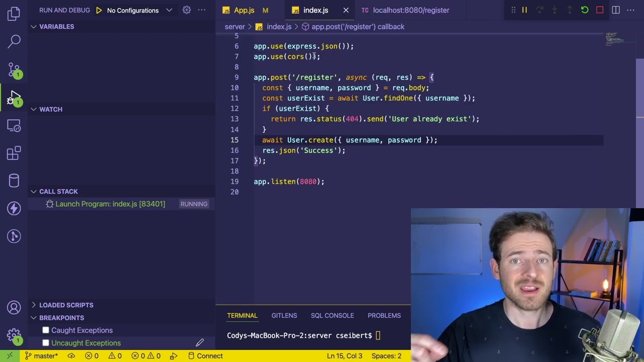Viewport: 644px width, 362px height.
Task: Select the Terminal panel tab
Action: tap(242, 316)
